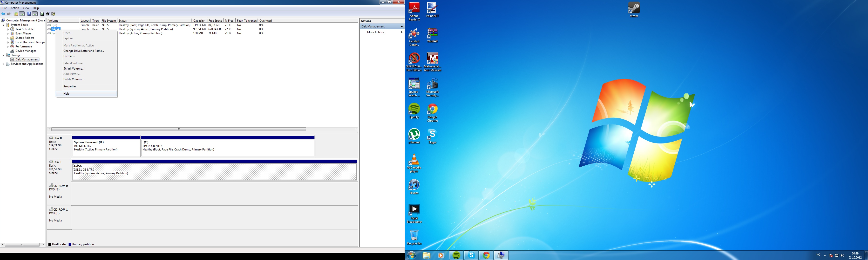Open the XSplit Broadcaster desktop icon
The height and width of the screenshot is (260, 868).
(414, 214)
